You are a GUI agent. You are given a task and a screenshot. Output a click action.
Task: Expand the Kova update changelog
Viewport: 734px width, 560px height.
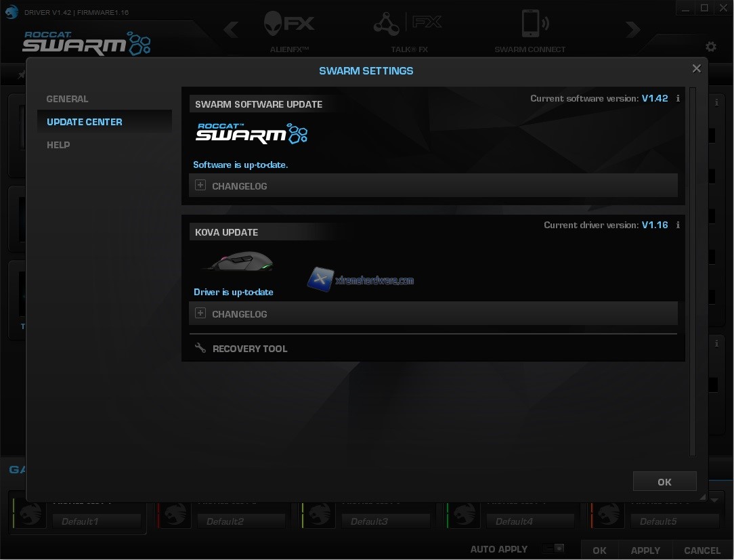tap(200, 314)
